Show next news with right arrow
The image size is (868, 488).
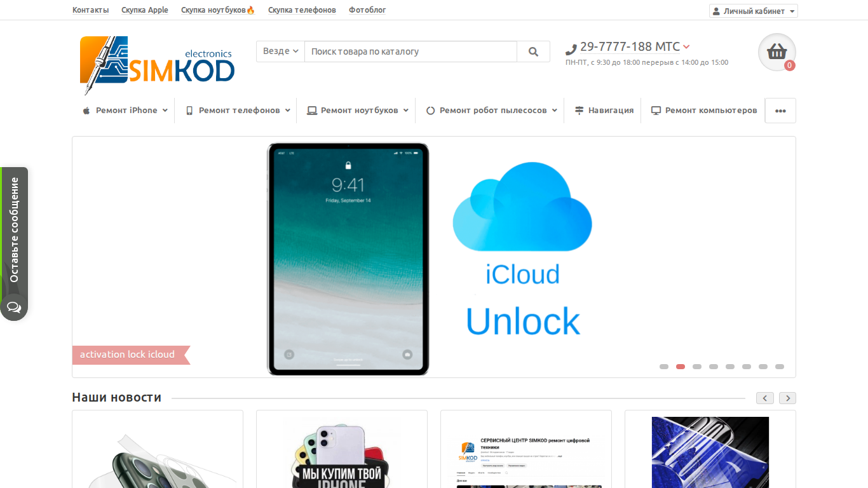pyautogui.click(x=788, y=398)
